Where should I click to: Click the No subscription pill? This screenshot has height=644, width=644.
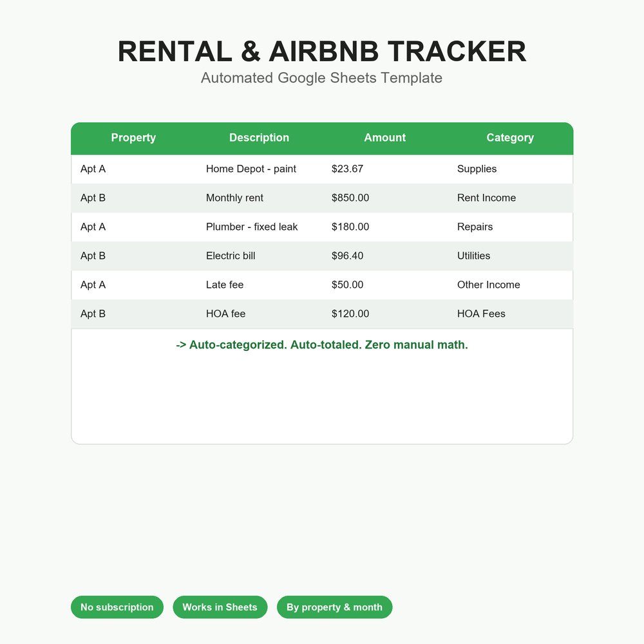[117, 607]
